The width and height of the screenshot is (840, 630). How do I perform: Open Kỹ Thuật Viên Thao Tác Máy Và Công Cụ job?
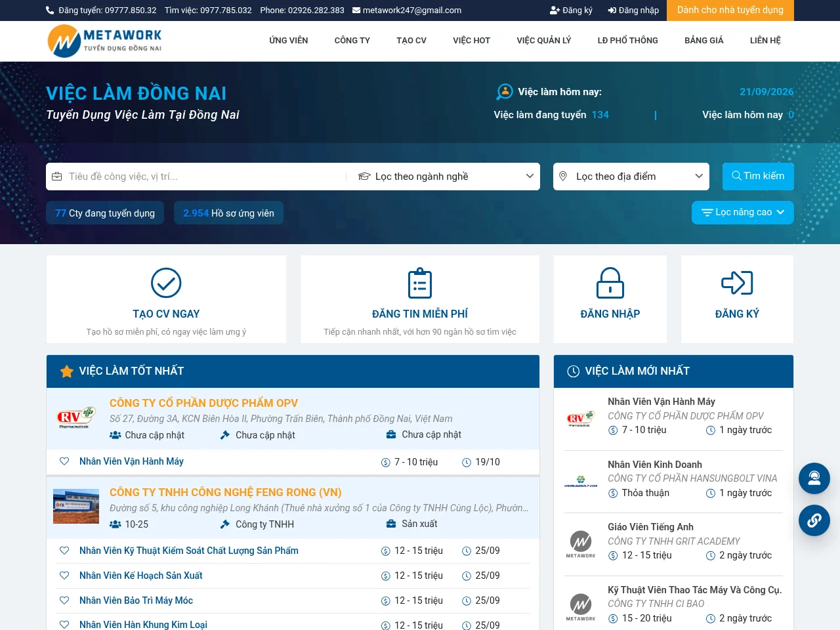coord(695,590)
